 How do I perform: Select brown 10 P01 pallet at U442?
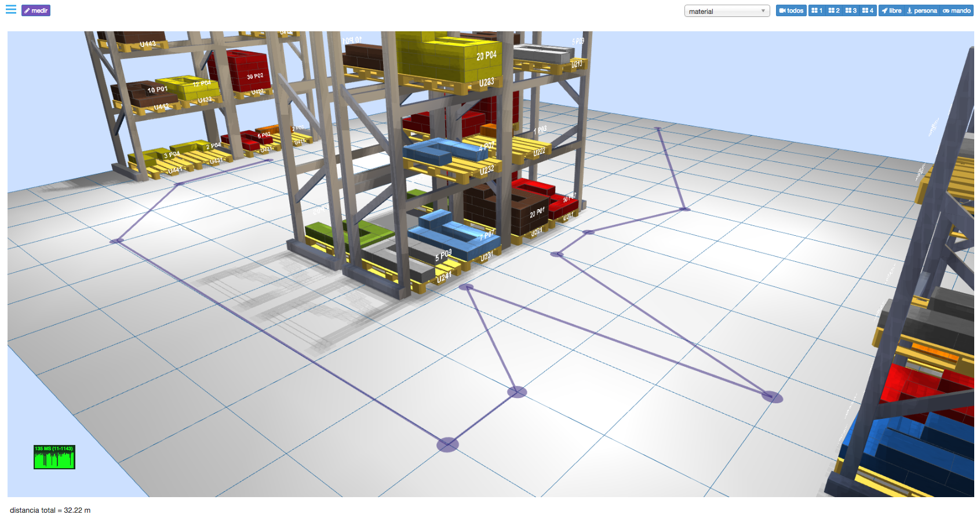(x=142, y=93)
